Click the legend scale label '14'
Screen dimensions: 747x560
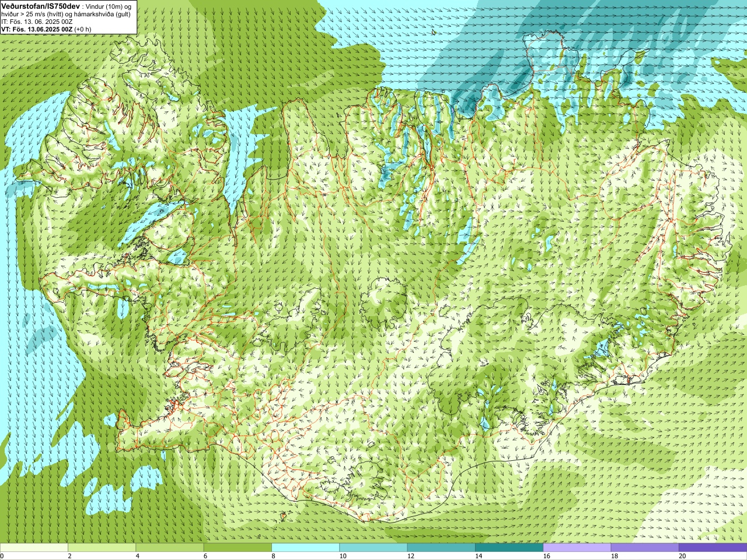tap(479, 556)
